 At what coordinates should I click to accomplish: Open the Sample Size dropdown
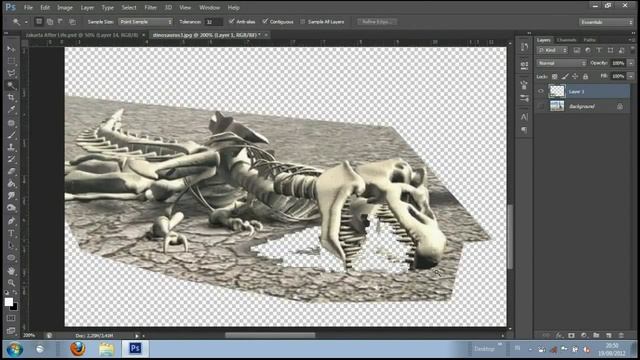146,22
